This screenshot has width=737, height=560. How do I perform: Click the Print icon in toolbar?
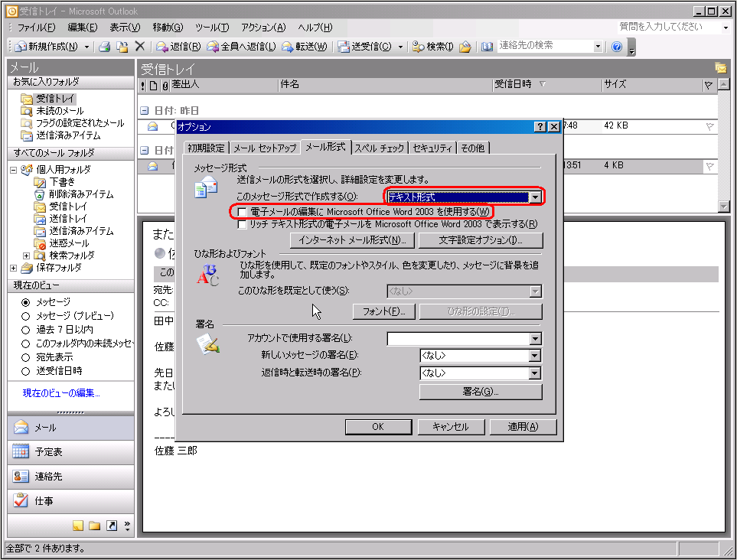pyautogui.click(x=104, y=47)
